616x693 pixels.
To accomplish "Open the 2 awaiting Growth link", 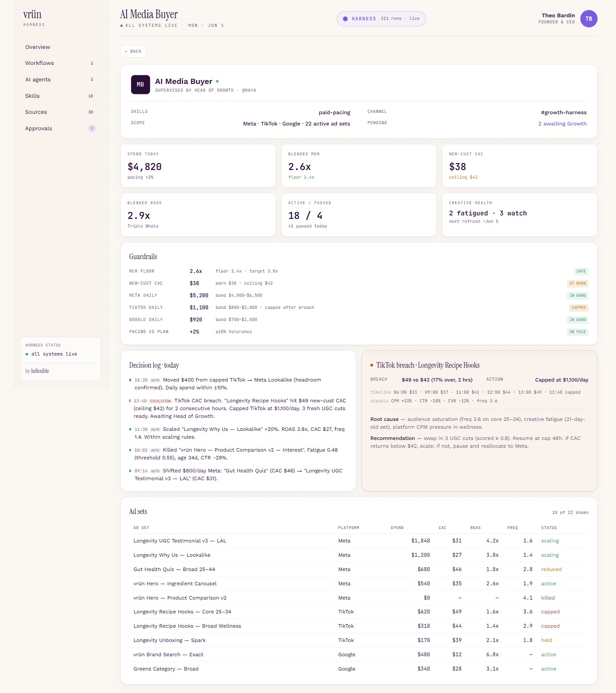I will [x=562, y=123].
